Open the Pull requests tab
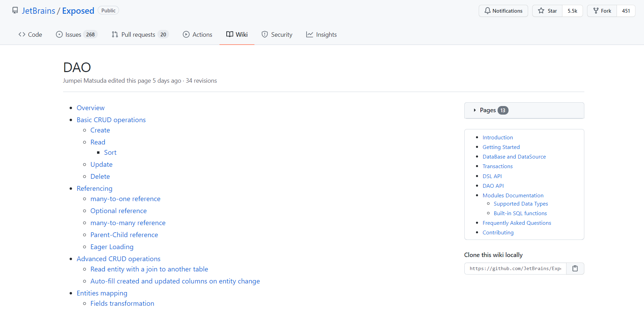The width and height of the screenshot is (644, 314). coord(140,34)
